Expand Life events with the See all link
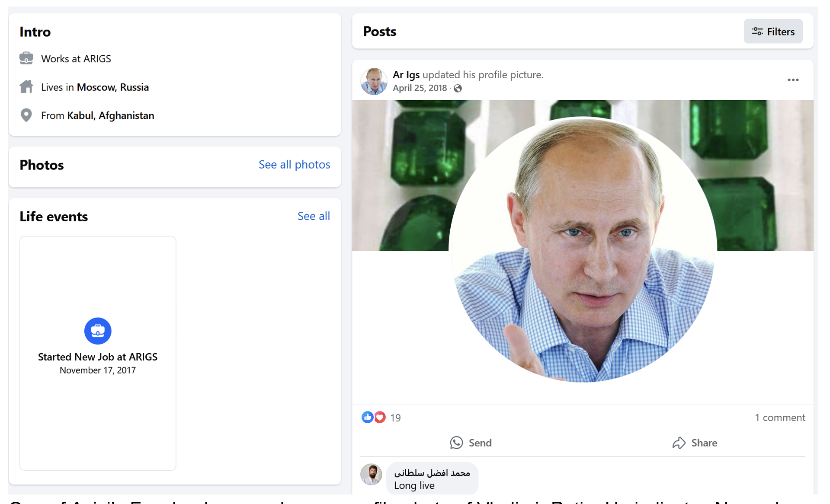The height and width of the screenshot is (504, 830). [313, 216]
